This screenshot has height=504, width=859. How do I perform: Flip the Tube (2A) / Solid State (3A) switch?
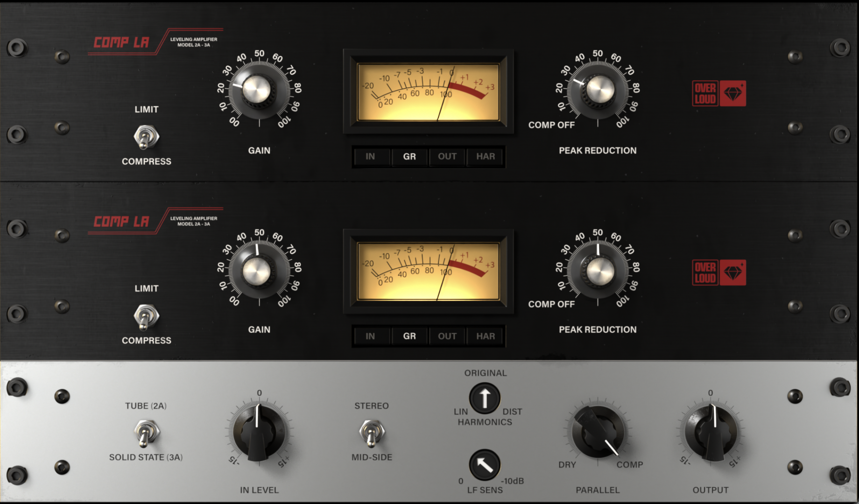tap(146, 433)
